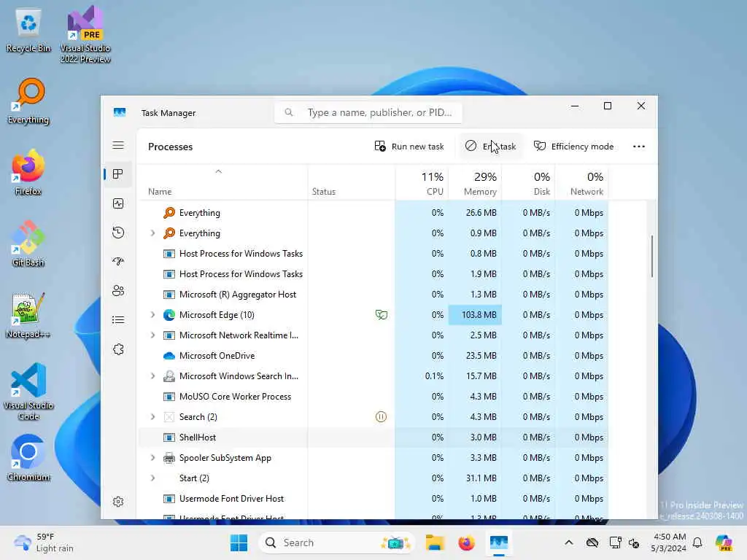Click the process list vertical scrollbar thumb
Screen dimensions: 747x560
click(651, 256)
